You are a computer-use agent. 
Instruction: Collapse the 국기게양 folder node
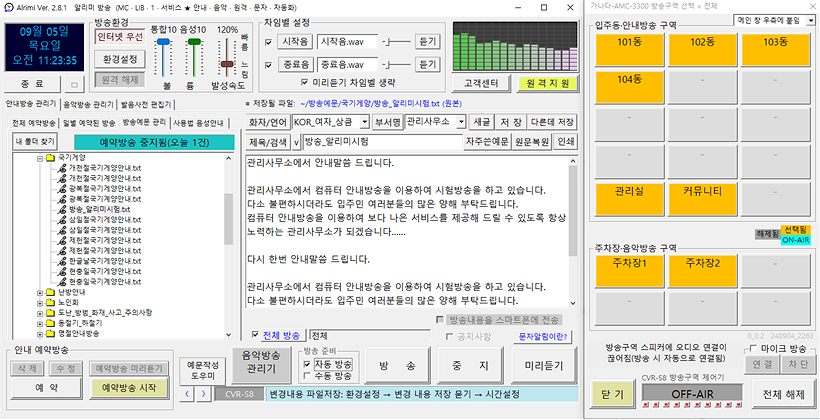pyautogui.click(x=40, y=157)
